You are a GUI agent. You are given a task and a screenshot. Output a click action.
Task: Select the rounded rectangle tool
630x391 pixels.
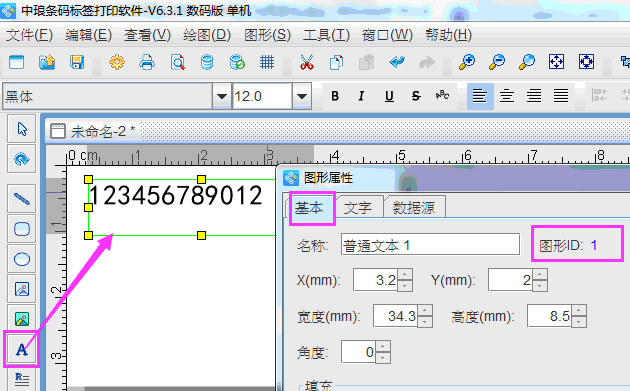pos(22,229)
